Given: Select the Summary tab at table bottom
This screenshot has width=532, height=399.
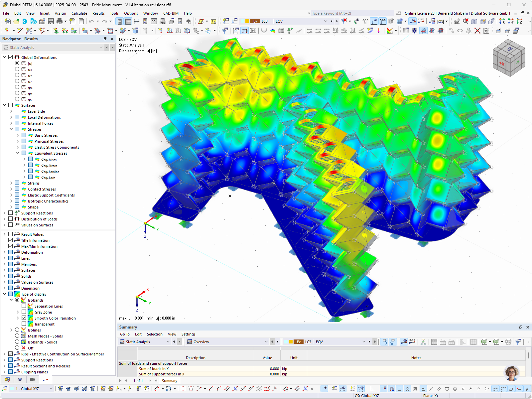Looking at the screenshot, I should [x=170, y=381].
